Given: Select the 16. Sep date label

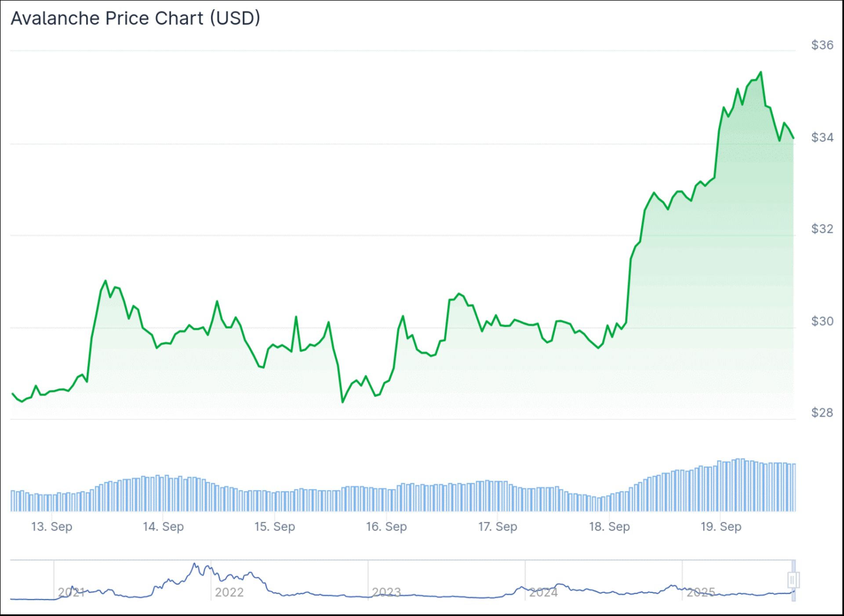Looking at the screenshot, I should pos(386,526).
